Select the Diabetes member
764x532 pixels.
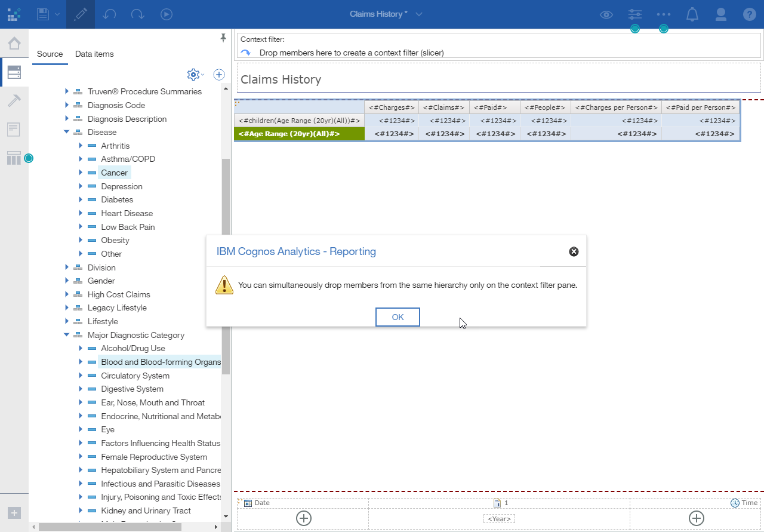(x=117, y=199)
